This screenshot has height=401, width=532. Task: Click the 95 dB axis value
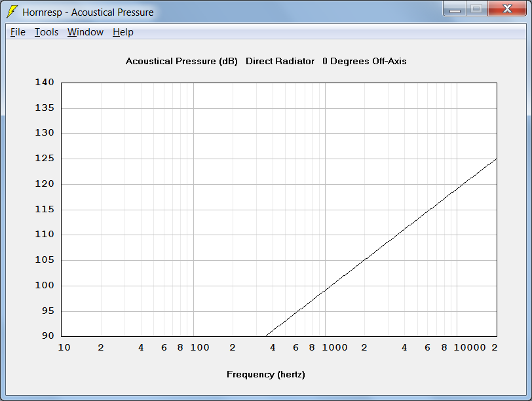(48, 311)
